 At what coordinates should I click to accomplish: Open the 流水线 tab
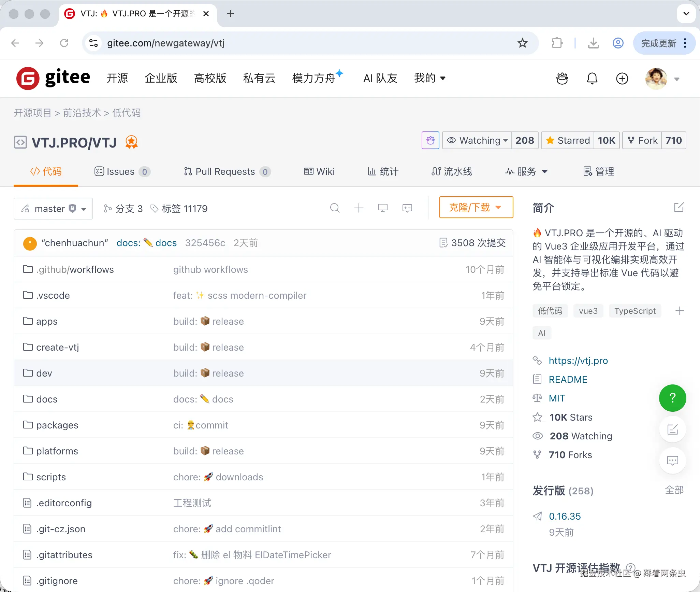tap(452, 171)
